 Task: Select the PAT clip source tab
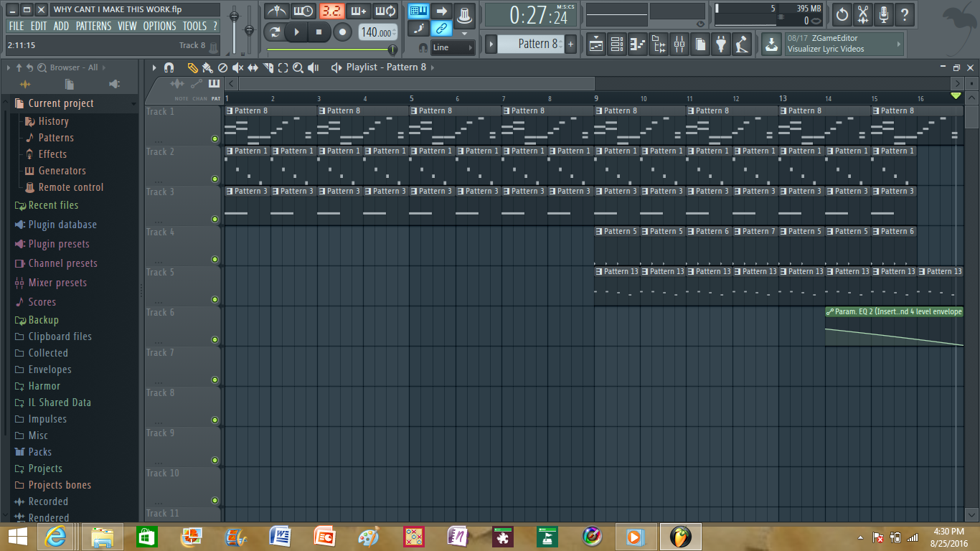click(x=215, y=98)
